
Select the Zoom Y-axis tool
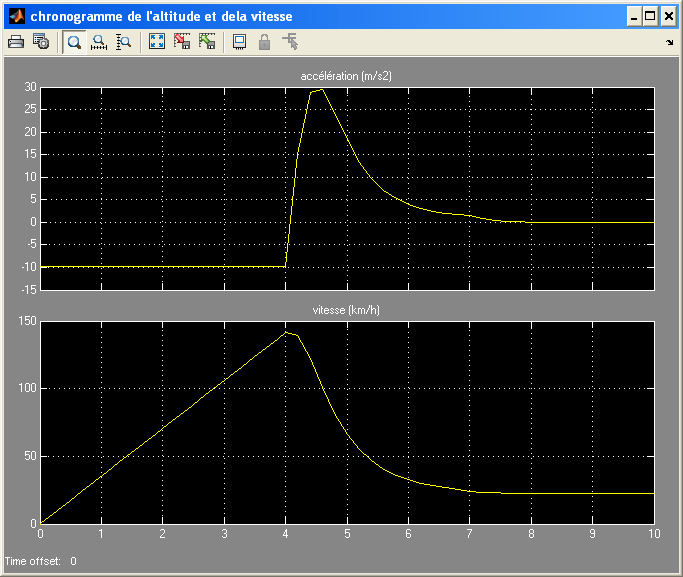(124, 42)
